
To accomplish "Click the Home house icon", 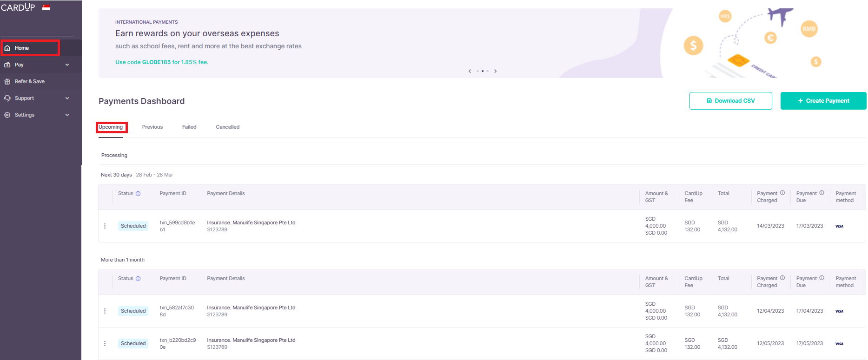I will pyautogui.click(x=7, y=48).
